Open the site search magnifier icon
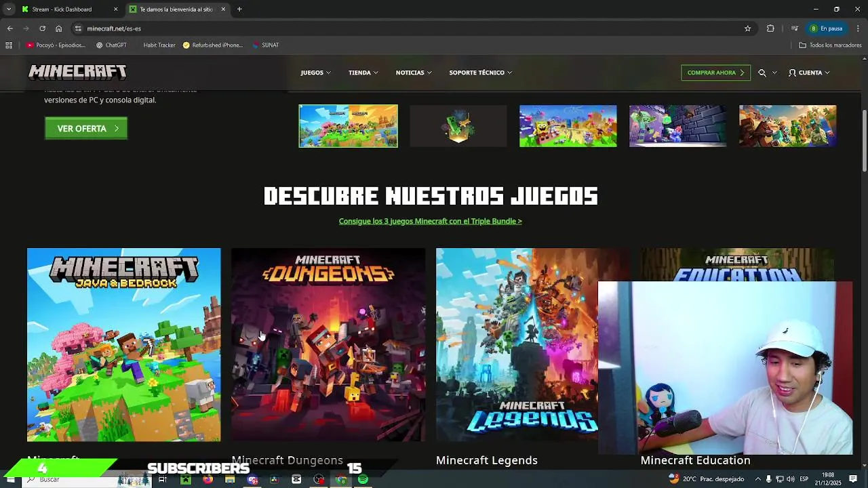 (x=762, y=73)
